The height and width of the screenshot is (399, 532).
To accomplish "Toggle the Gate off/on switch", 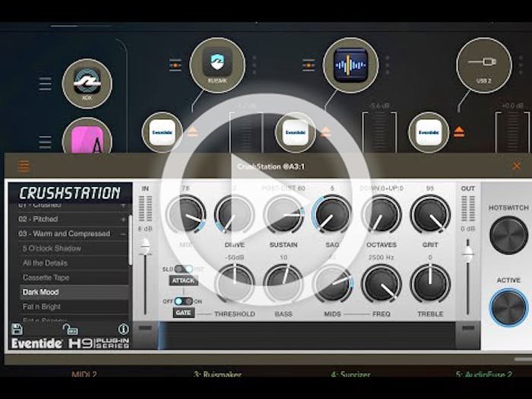I will point(183,301).
